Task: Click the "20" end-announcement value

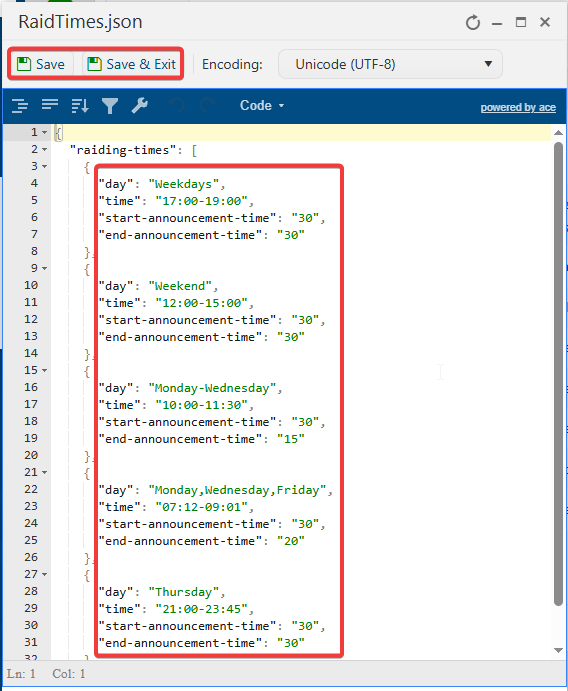Action: (x=291, y=541)
